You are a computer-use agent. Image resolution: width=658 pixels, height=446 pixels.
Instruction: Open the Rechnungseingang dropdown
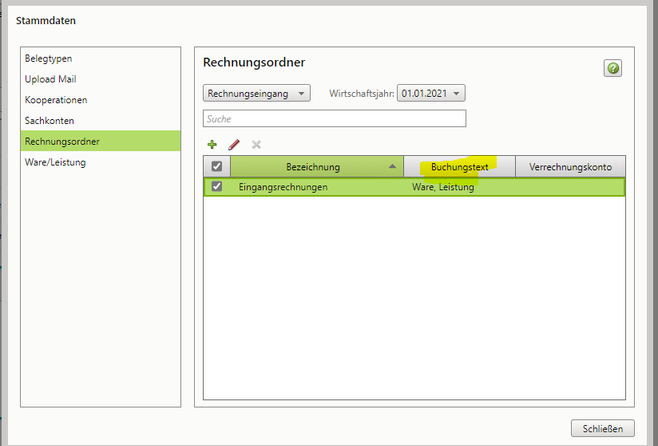point(257,93)
